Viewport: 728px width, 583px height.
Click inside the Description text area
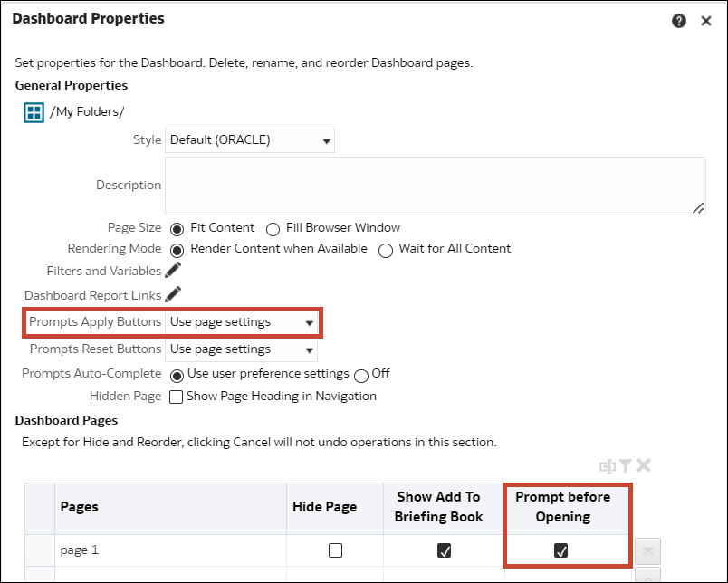click(436, 186)
